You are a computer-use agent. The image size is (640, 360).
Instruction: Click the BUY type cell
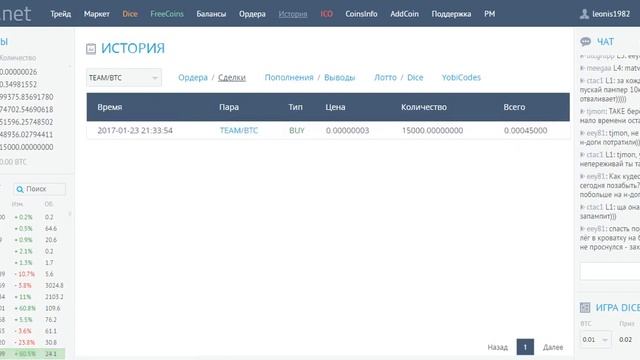click(297, 131)
